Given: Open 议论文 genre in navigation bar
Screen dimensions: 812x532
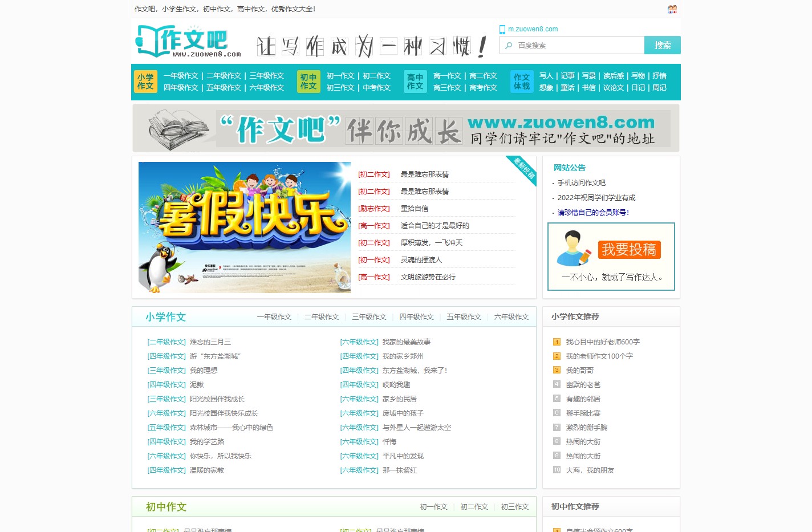Looking at the screenshot, I should (x=614, y=88).
